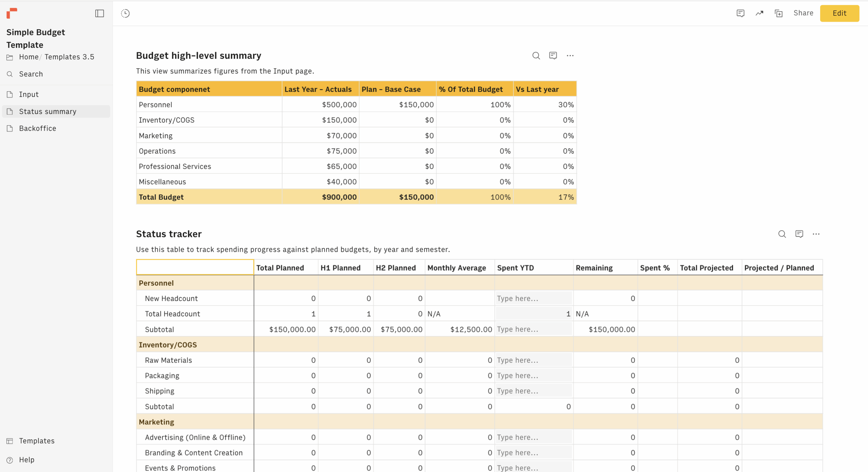Open the Backoffice page
Screen dimensions: 868x472
38,128
